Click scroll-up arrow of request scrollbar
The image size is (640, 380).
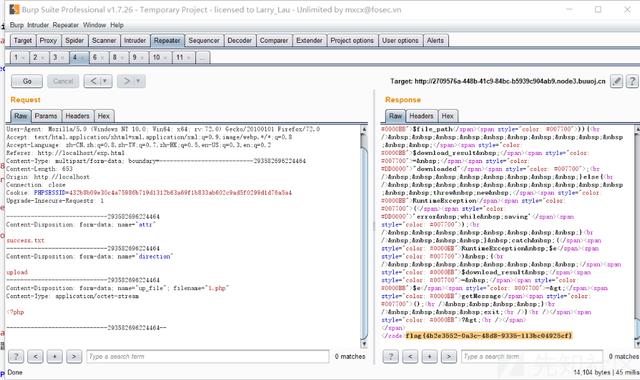click(364, 129)
